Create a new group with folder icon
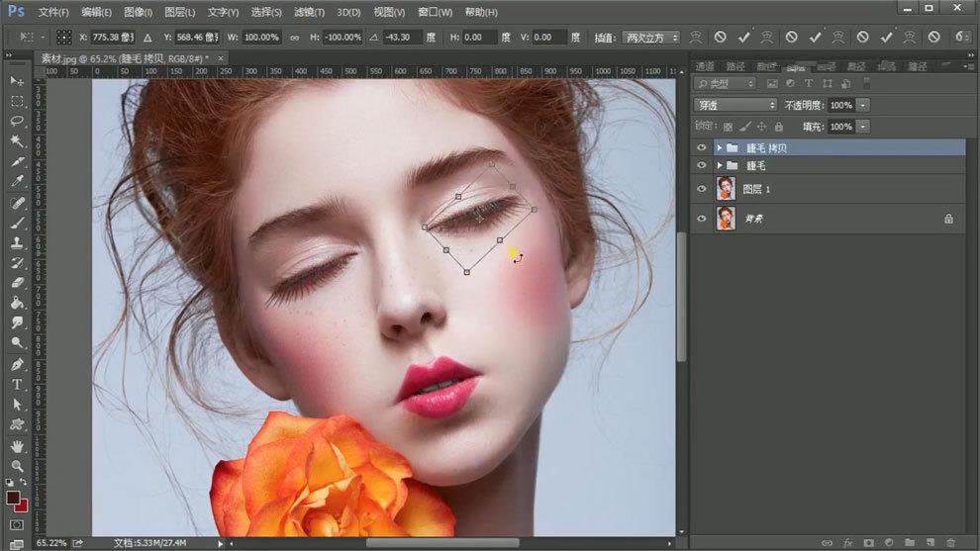 (x=909, y=542)
